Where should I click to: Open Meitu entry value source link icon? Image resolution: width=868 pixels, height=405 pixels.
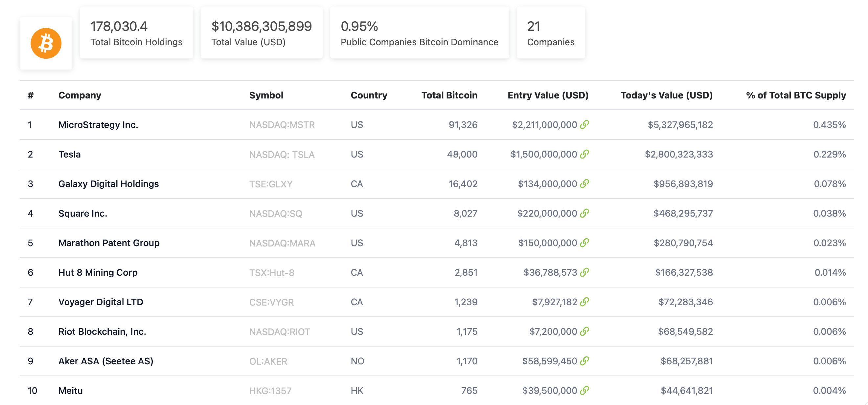pyautogui.click(x=584, y=391)
